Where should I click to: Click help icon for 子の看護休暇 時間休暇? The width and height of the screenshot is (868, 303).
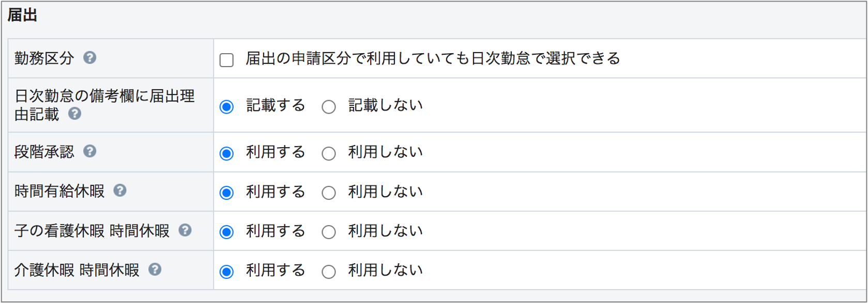[185, 230]
